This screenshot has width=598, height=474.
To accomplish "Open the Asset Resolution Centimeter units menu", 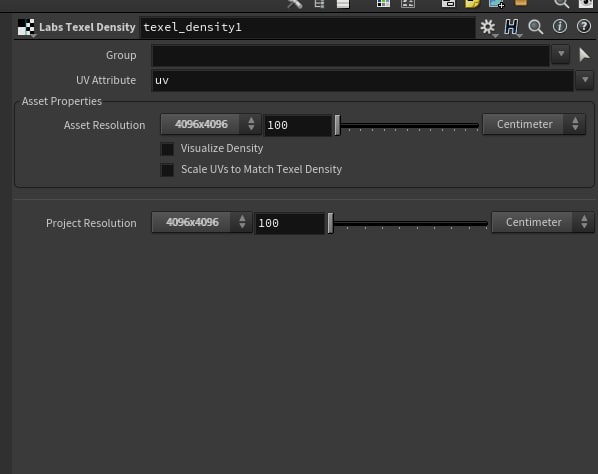I will 534,124.
